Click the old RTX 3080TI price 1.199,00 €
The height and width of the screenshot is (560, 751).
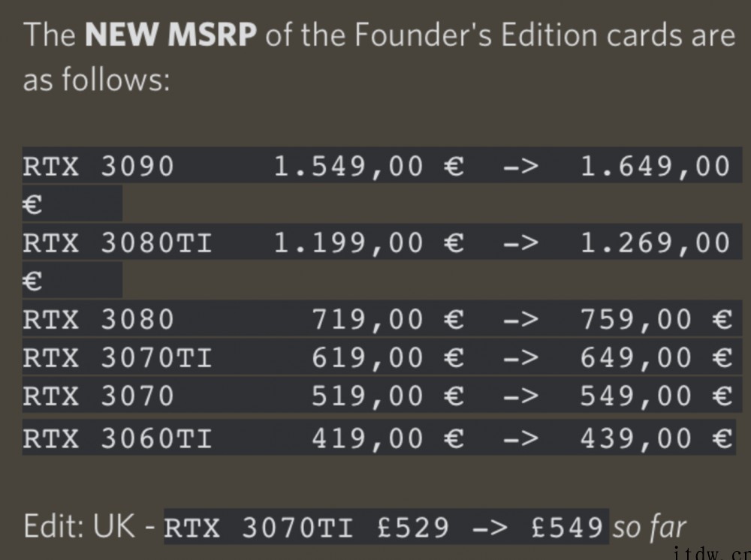coord(369,242)
